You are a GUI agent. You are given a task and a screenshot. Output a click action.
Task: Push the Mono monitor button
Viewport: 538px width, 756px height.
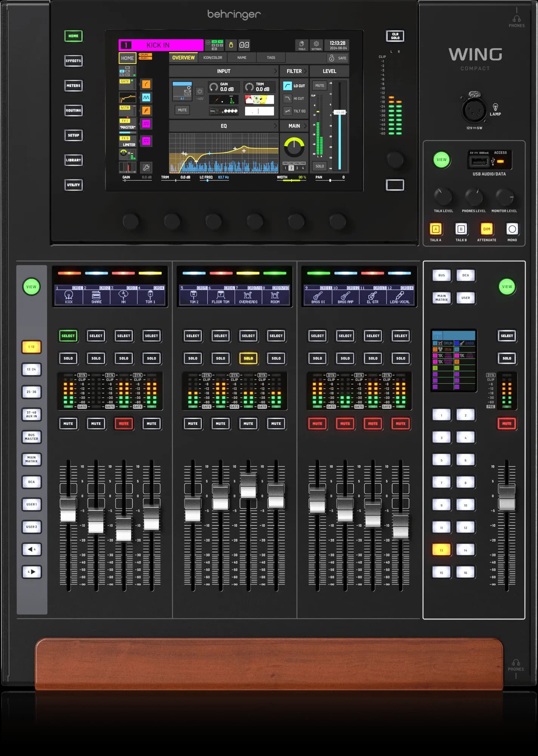pyautogui.click(x=512, y=229)
